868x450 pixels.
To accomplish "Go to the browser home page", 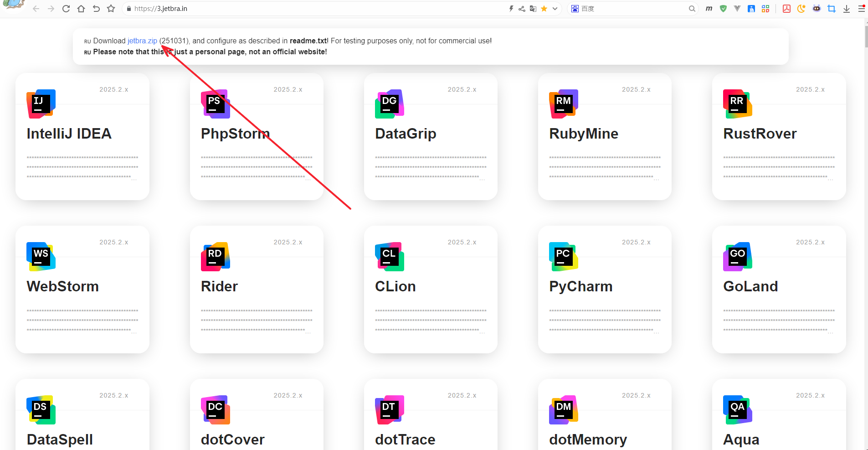I will 81,9.
